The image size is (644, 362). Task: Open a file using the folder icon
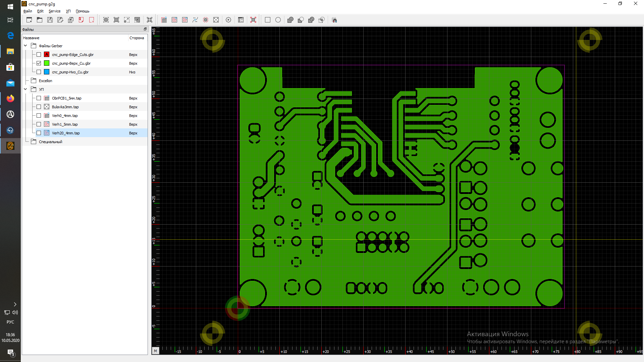pyautogui.click(x=40, y=20)
